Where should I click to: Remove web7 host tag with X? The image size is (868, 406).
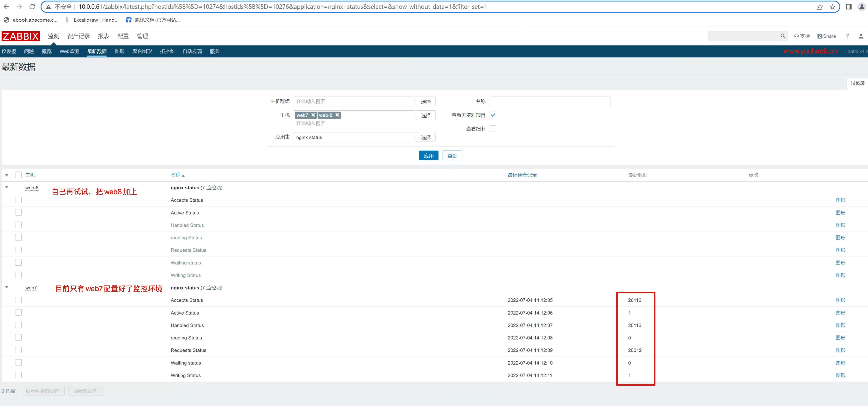pyautogui.click(x=313, y=115)
